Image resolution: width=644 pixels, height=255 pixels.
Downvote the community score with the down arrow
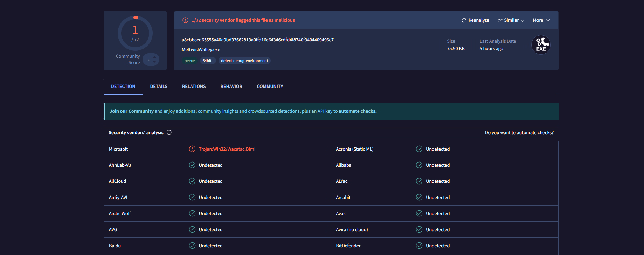tap(154, 62)
